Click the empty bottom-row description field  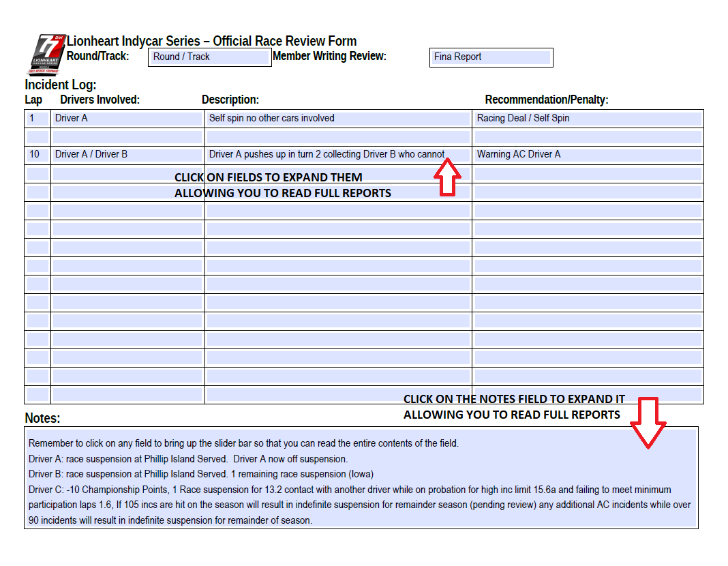pos(338,394)
